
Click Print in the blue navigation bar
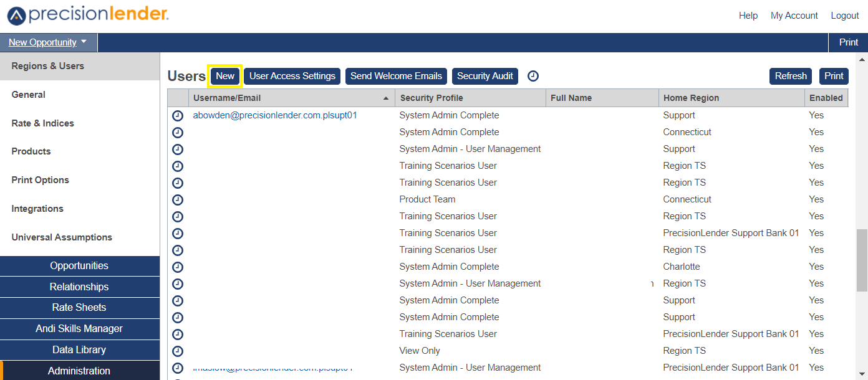coord(849,42)
